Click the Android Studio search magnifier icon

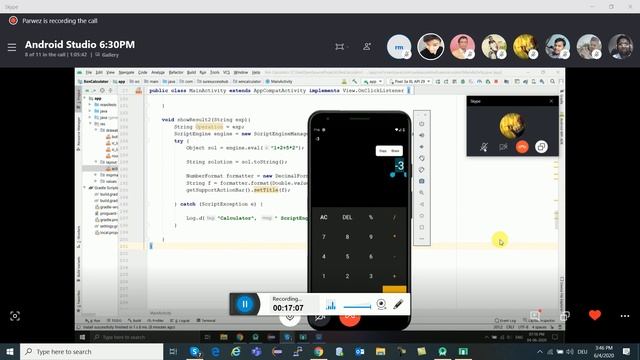pos(552,81)
